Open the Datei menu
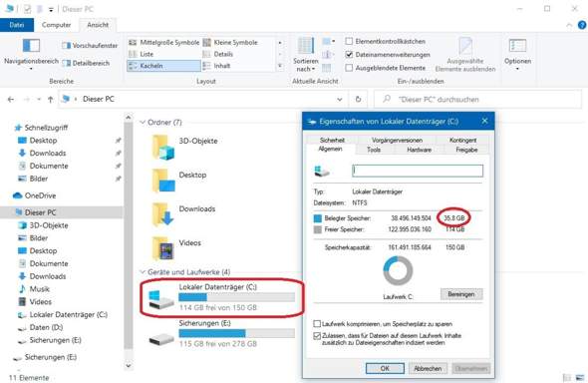This screenshot has width=588, height=383. pyautogui.click(x=17, y=25)
